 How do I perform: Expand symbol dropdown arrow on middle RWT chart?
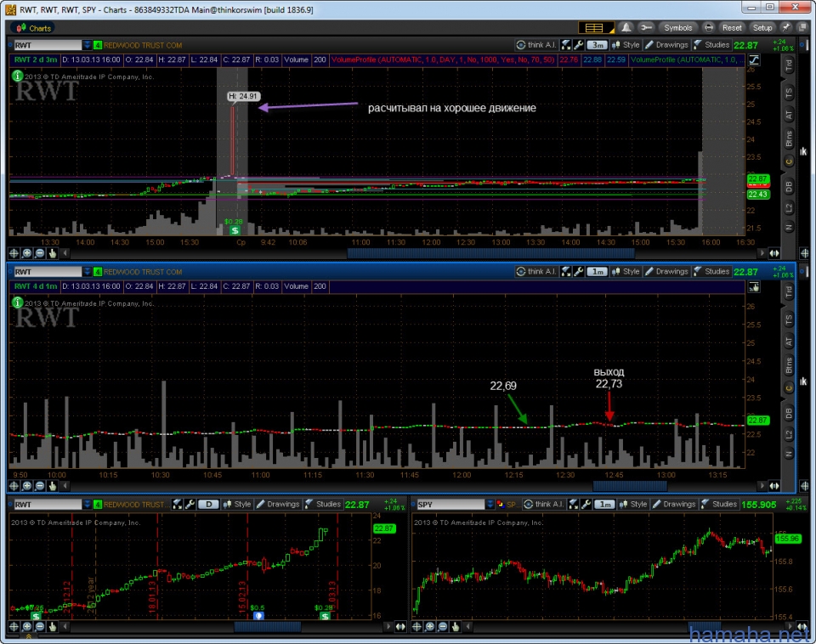click(87, 272)
